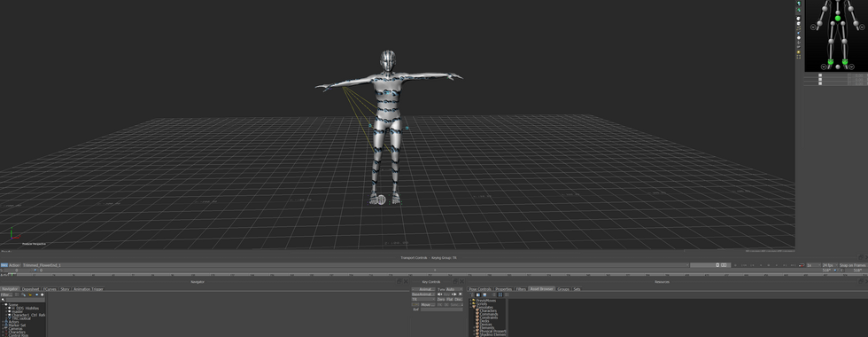868x337 pixels.
Task: Select the left green ankle effector
Action: click(831, 61)
